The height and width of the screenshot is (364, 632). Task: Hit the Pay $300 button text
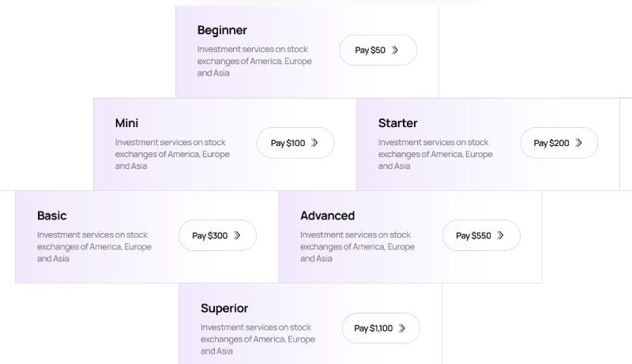(209, 235)
